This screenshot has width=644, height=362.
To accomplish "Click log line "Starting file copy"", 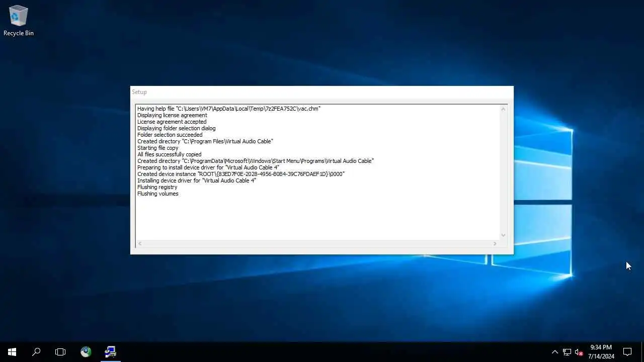I will tap(157, 148).
